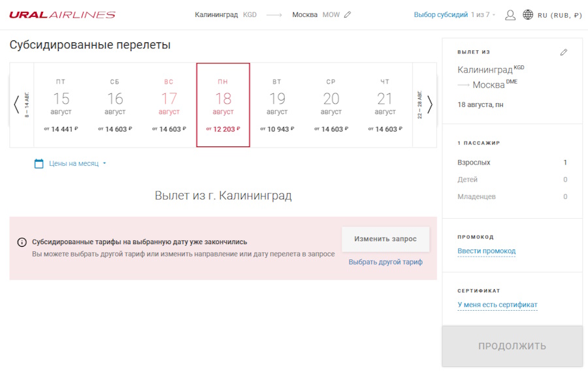
Task: Open user profile icon
Action: click(x=510, y=15)
